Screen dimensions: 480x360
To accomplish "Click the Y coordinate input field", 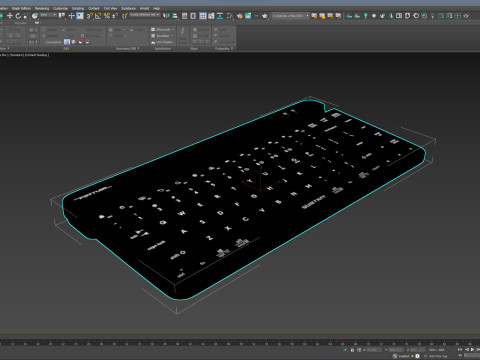I will (396, 350).
